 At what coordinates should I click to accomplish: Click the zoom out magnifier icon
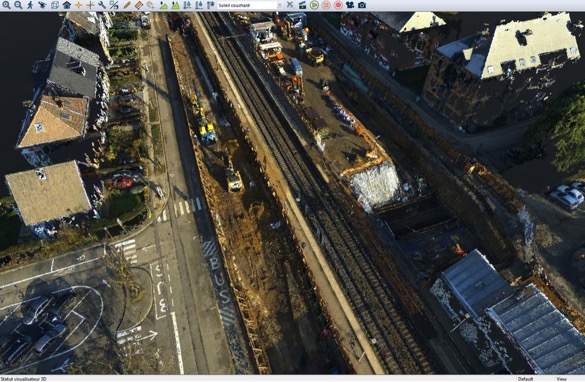18,5
